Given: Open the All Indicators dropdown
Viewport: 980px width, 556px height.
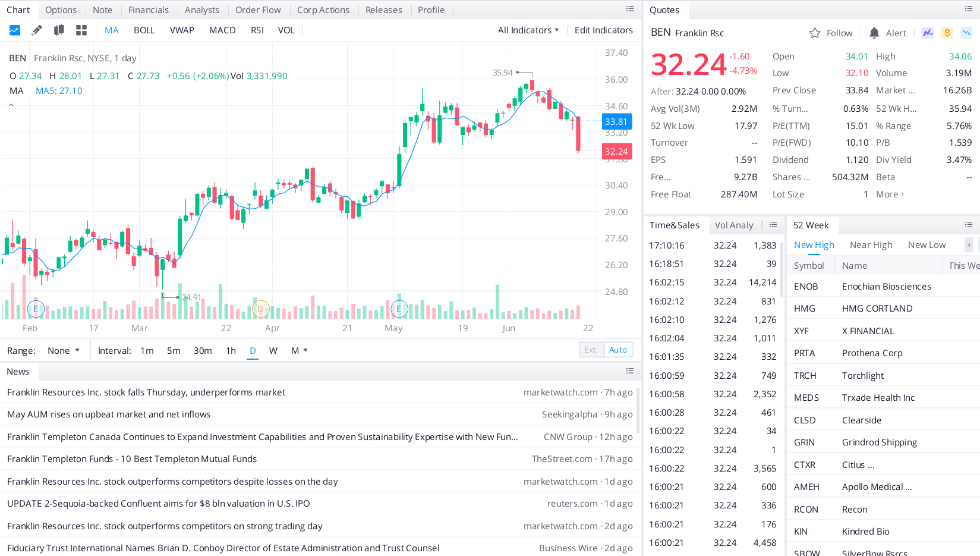Looking at the screenshot, I should click(x=528, y=30).
